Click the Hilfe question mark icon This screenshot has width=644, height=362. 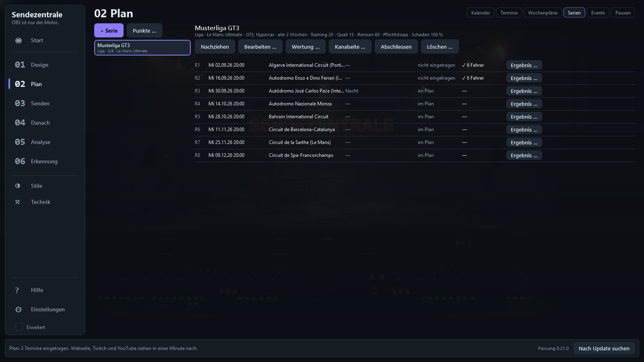pos(17,290)
